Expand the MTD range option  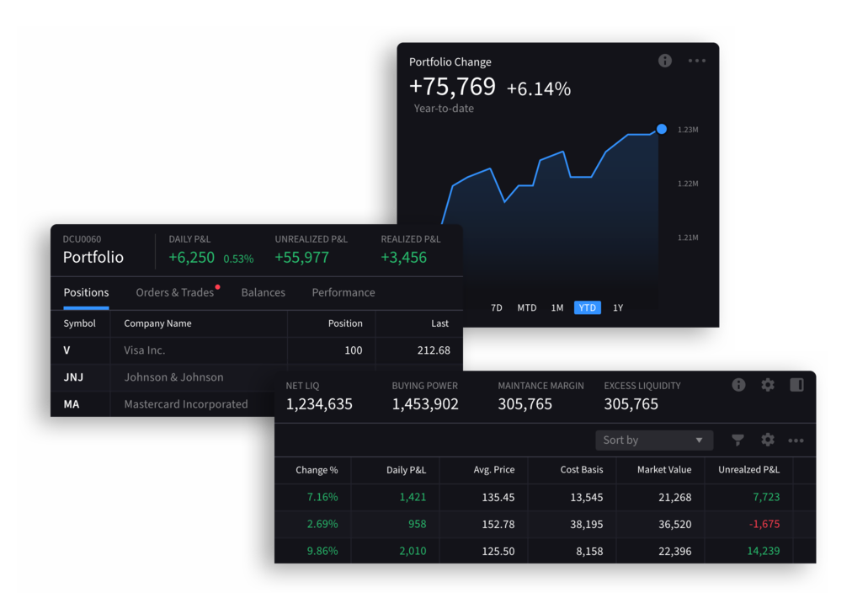click(527, 307)
